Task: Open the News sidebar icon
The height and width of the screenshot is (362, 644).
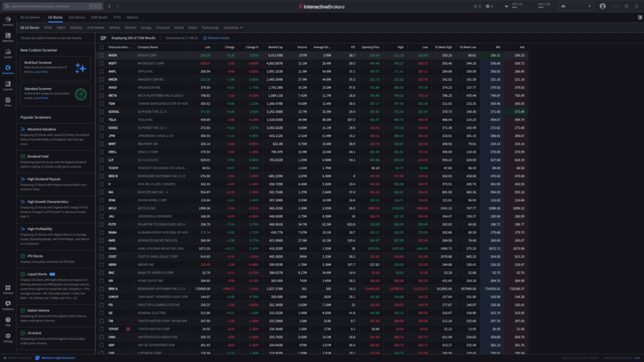Action: coord(8,102)
